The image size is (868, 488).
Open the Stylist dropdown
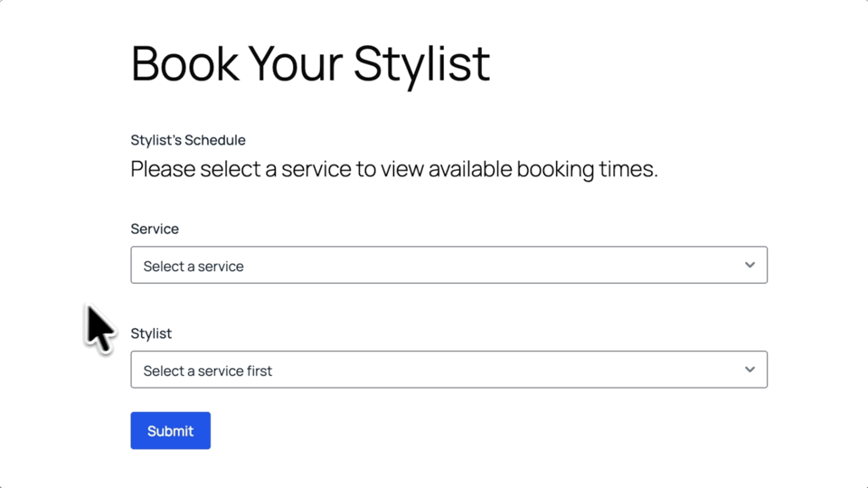click(448, 370)
